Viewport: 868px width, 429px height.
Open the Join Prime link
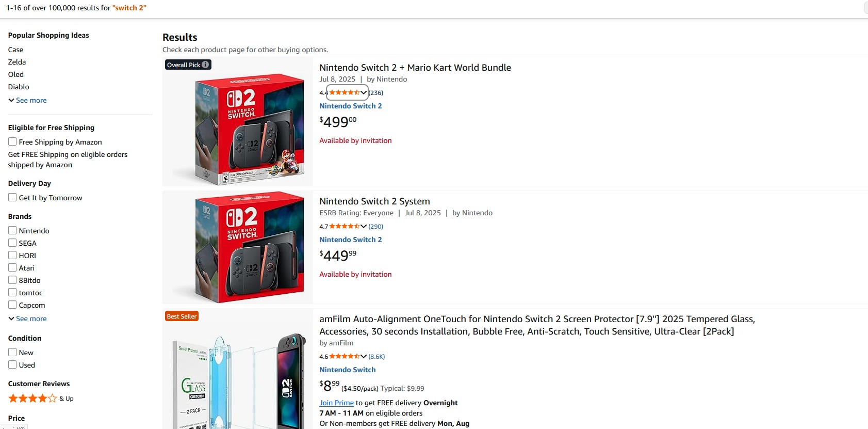(336, 403)
